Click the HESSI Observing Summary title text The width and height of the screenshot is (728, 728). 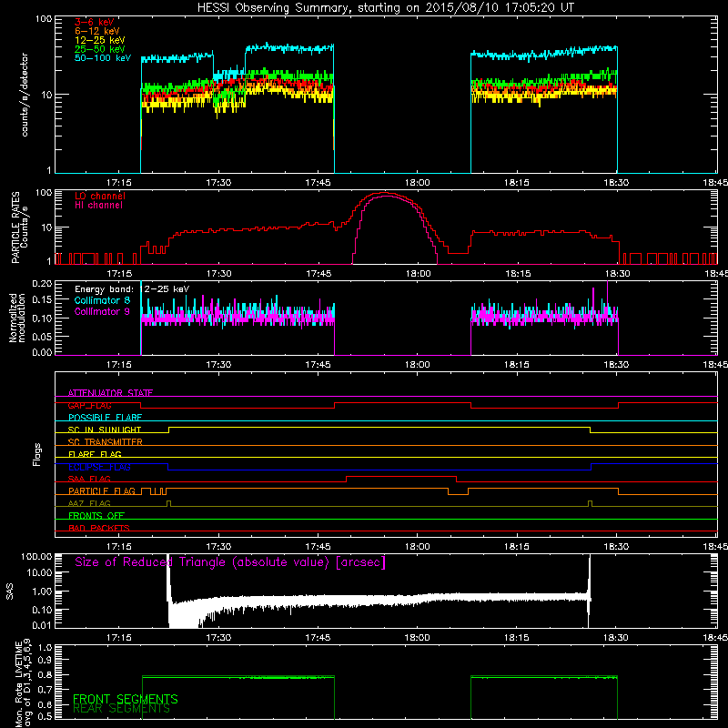click(385, 7)
